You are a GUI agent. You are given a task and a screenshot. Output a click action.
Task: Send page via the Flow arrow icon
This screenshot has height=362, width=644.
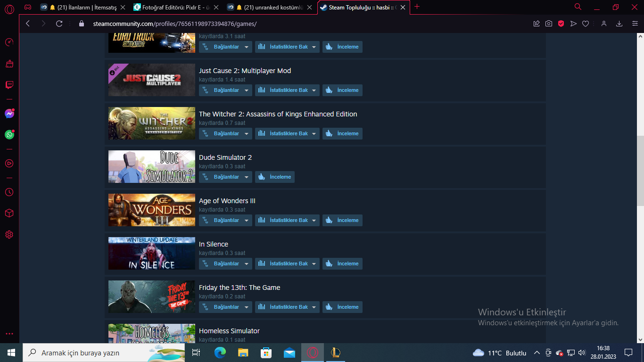click(x=573, y=24)
